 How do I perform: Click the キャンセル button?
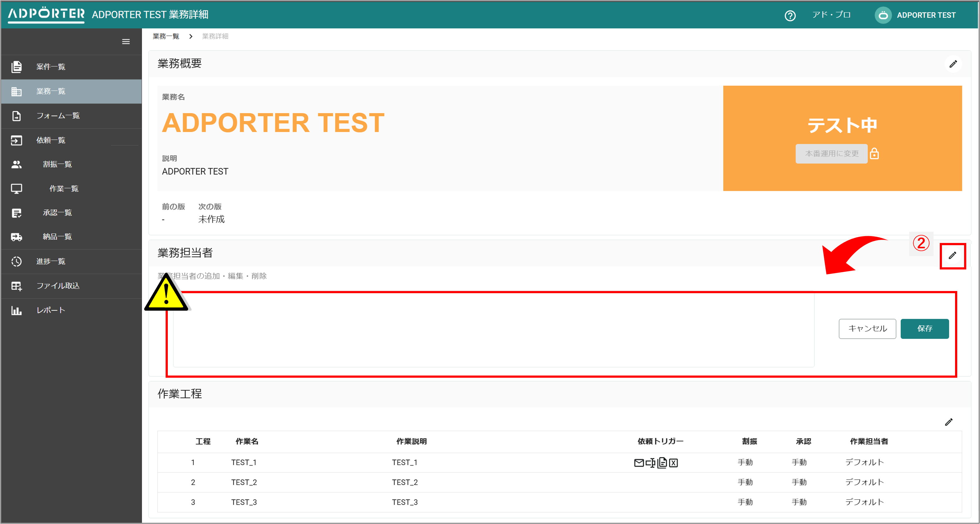pos(867,329)
